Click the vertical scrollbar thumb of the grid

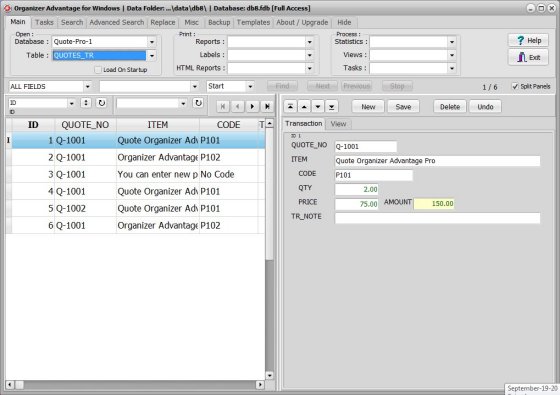click(270, 195)
